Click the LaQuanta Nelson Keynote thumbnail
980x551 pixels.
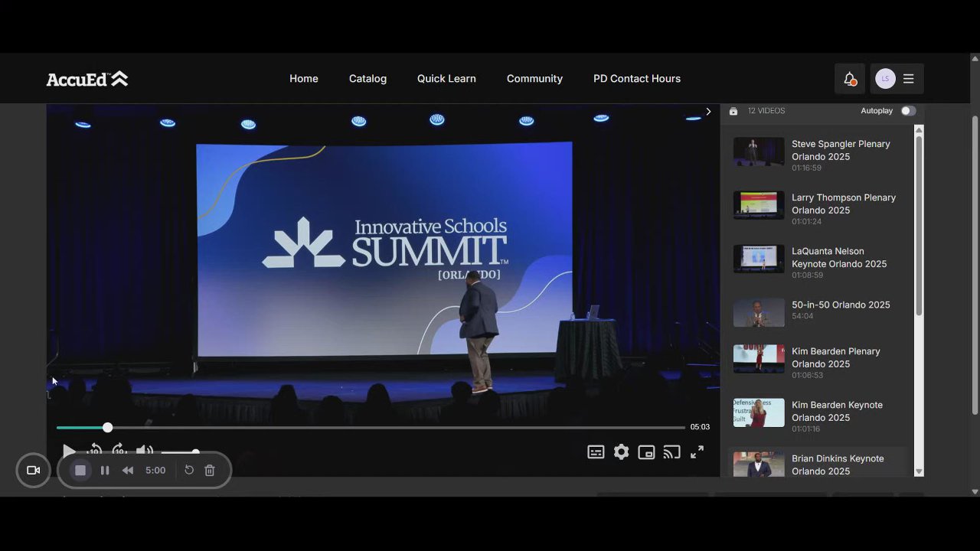(759, 259)
